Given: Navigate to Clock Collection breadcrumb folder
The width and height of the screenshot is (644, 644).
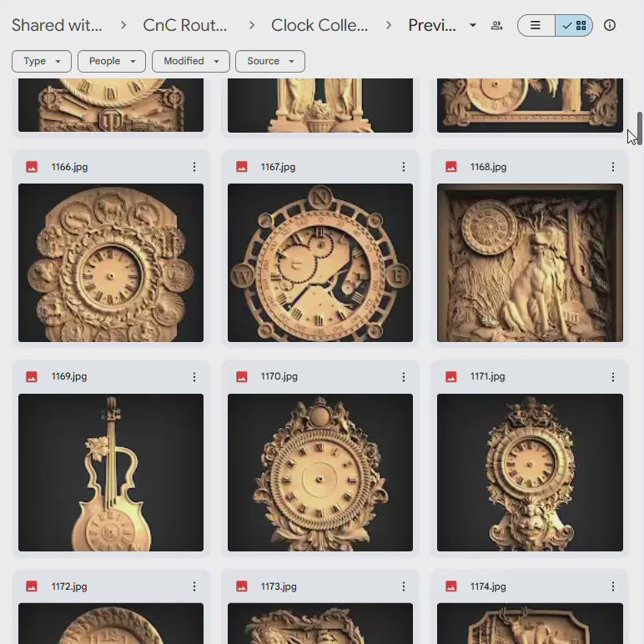Looking at the screenshot, I should point(319,26).
